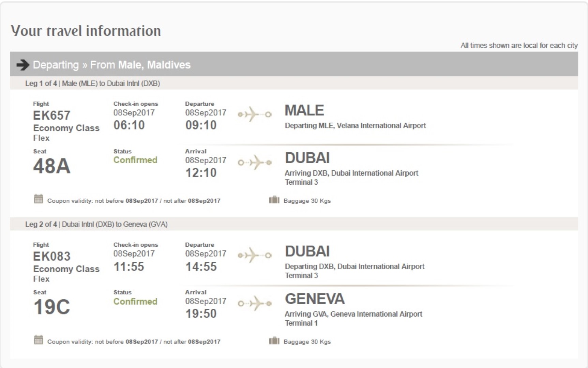Click the calendar icon for leg 2 coupon validity
This screenshot has width=588, height=368.
click(39, 340)
